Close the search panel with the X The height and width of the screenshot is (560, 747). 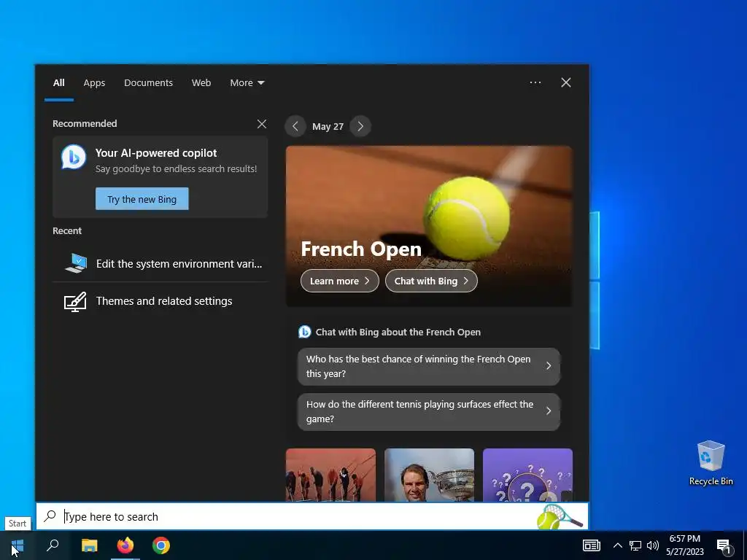coord(566,82)
